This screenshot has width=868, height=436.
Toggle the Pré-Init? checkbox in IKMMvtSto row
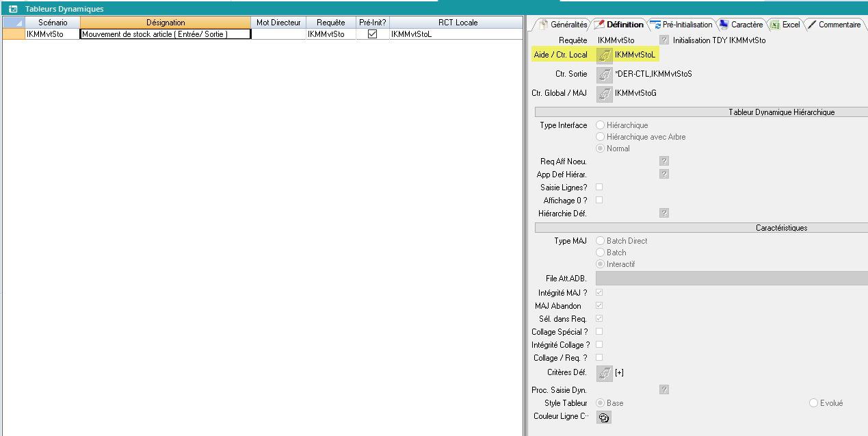tap(373, 34)
